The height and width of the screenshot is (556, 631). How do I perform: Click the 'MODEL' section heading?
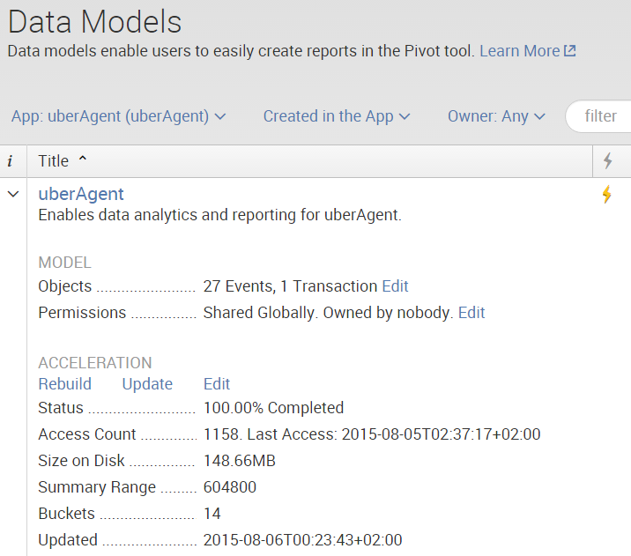pyautogui.click(x=65, y=263)
